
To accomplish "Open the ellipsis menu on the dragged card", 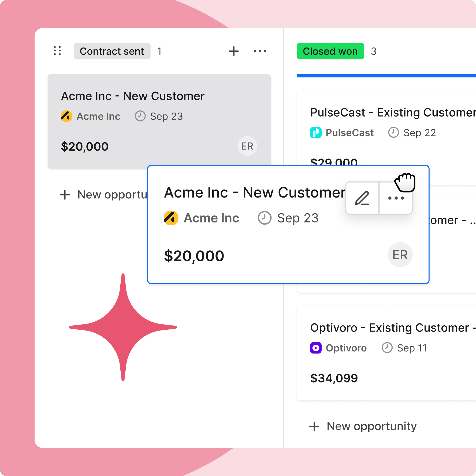I will coord(396,198).
